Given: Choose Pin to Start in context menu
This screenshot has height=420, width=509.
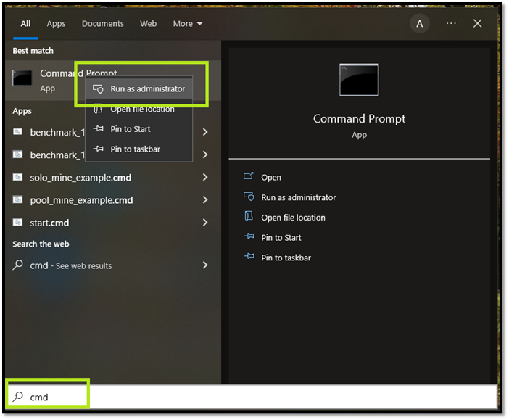Looking at the screenshot, I should click(139, 129).
